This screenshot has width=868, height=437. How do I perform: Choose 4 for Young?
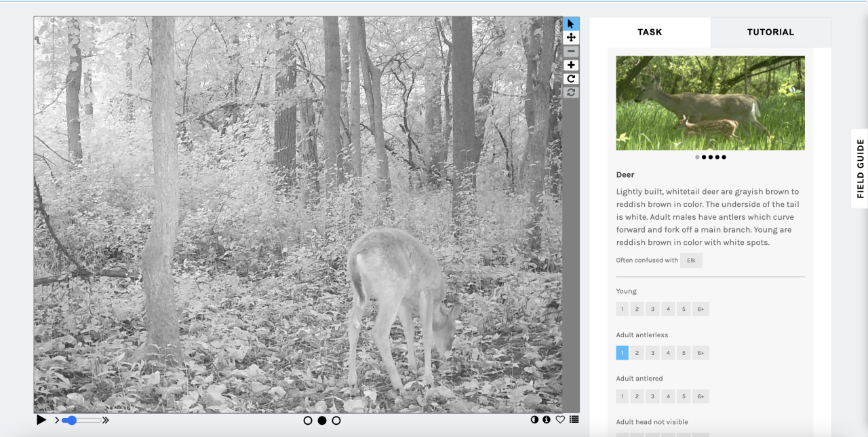668,309
